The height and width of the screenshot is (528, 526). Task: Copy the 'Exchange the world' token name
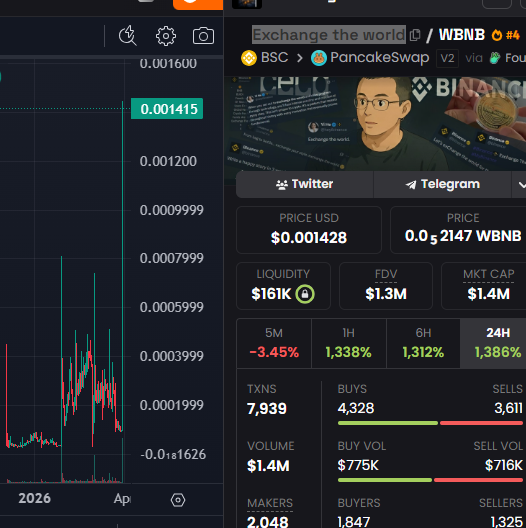click(415, 35)
